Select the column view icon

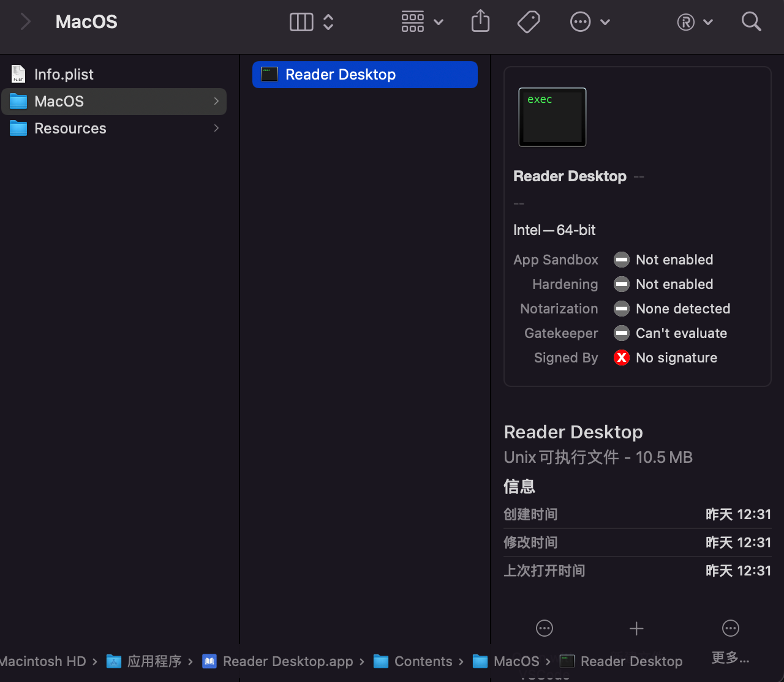click(x=301, y=21)
